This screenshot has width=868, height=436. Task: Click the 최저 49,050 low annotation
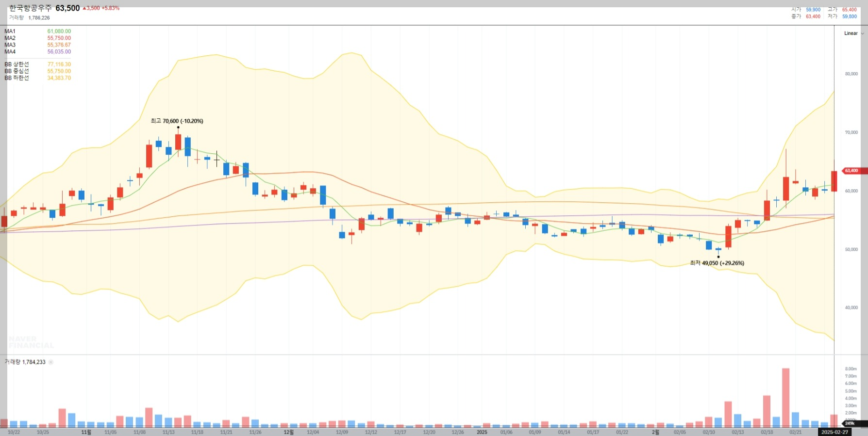[x=717, y=263]
